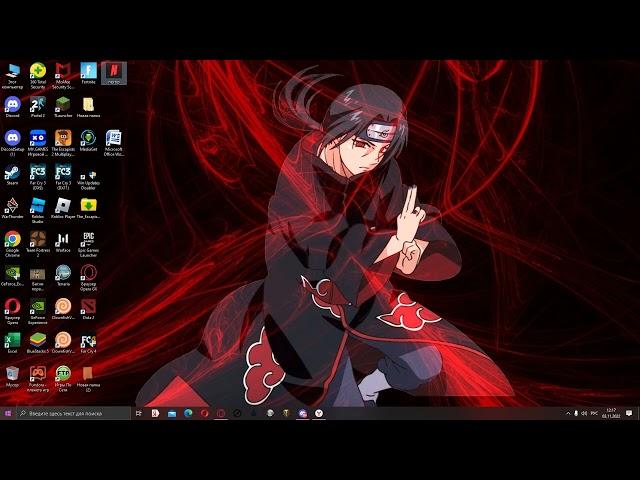Open the GeForce_Ex... installer icon
This screenshot has height=480, width=640.
coord(12,276)
